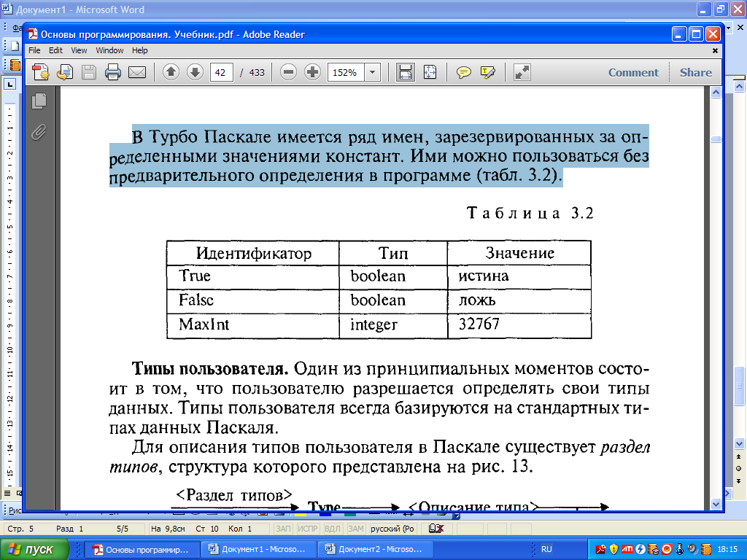Switch to read mode view
Screen dimensions: 747x560
pos(522,72)
